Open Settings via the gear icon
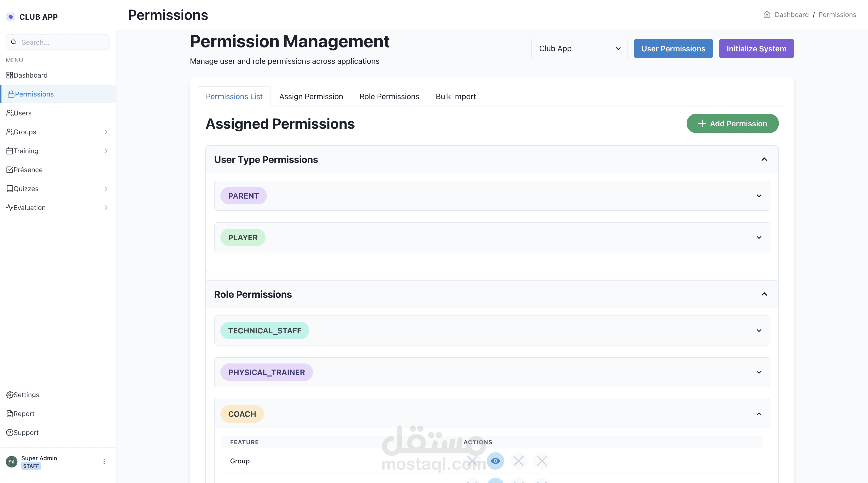The image size is (868, 483). point(9,395)
